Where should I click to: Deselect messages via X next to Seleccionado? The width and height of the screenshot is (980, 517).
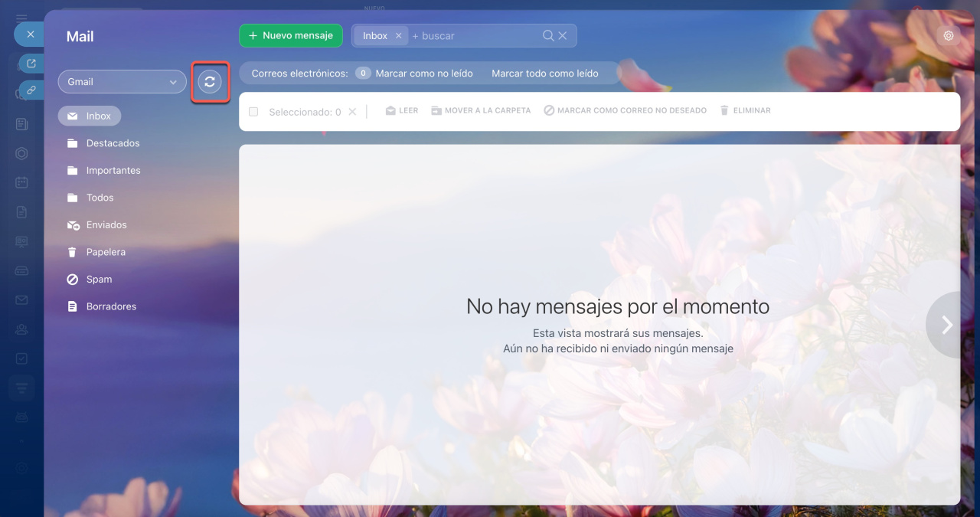pyautogui.click(x=352, y=112)
